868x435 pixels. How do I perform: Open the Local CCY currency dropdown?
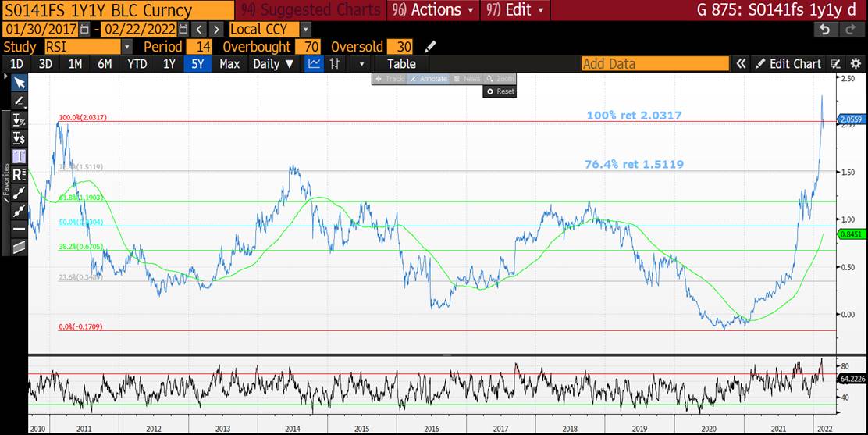pyautogui.click(x=306, y=30)
